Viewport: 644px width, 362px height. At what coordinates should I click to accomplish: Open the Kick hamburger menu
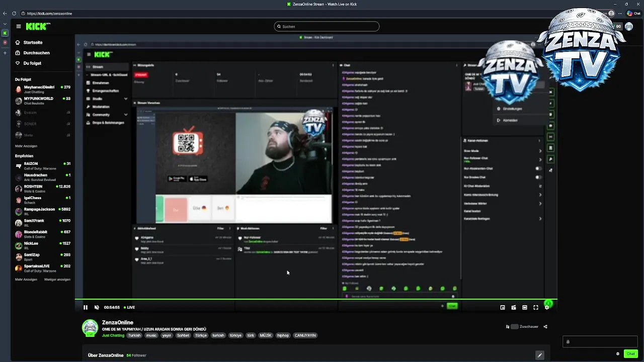(19, 26)
